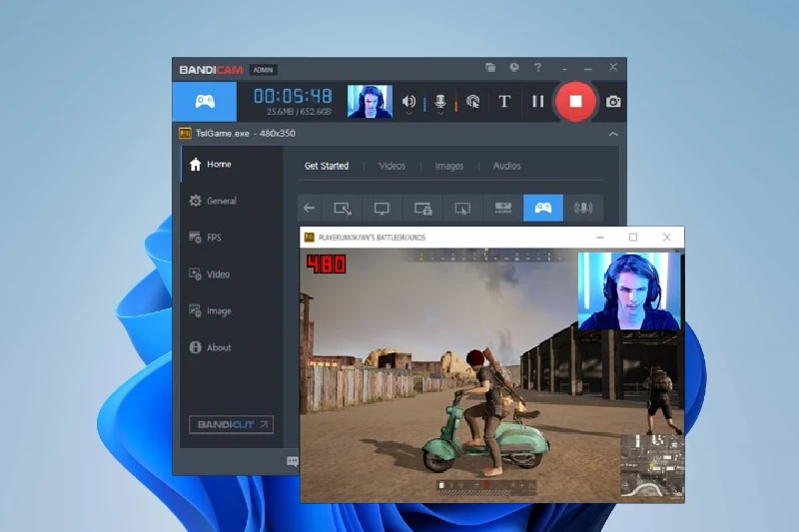Switch to the Videos tab
Viewport: 799px width, 532px height.
[x=392, y=166]
